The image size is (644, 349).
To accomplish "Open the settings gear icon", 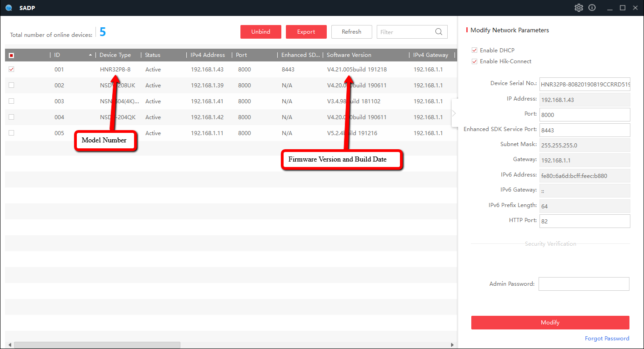I will click(x=579, y=8).
